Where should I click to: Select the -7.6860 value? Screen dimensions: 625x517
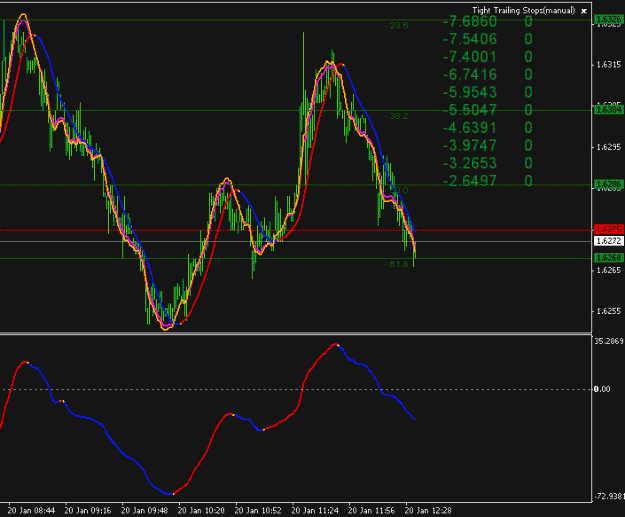click(470, 21)
